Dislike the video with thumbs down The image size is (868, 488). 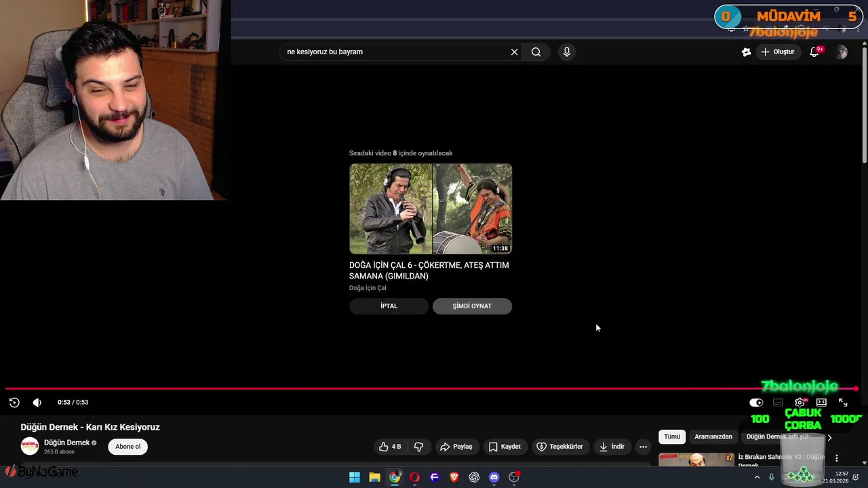click(419, 447)
